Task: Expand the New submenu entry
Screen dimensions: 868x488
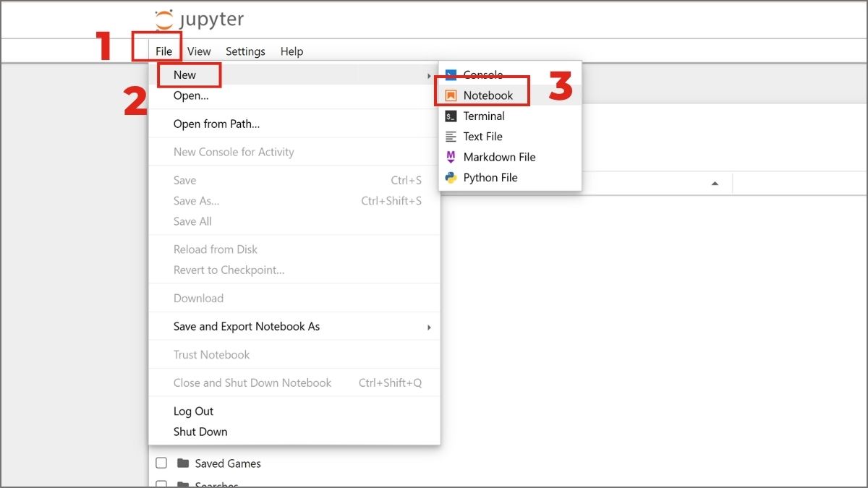Action: (x=294, y=74)
